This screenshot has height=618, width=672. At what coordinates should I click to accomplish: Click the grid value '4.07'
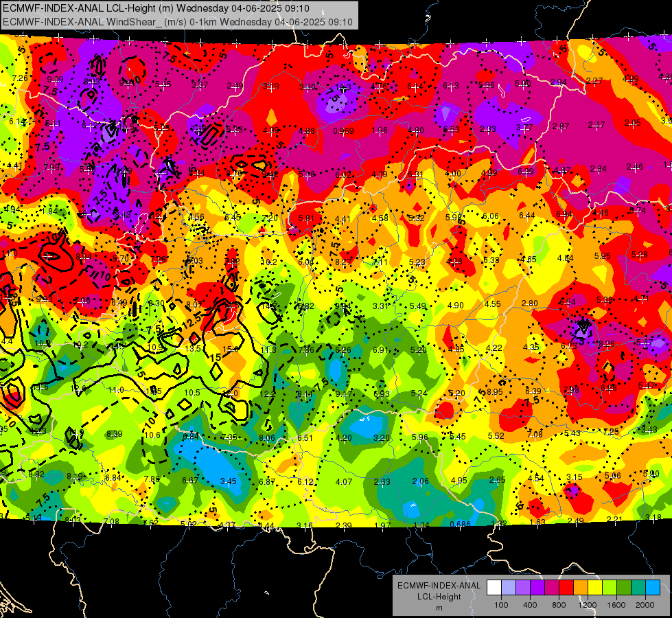tap(344, 482)
